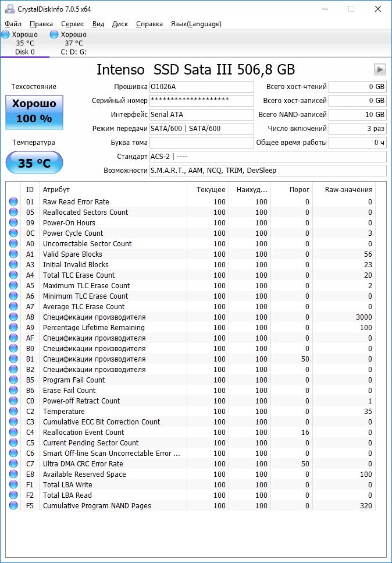Click status icon for Valid Spare Blocks
Screen dimensions: 392x563
coord(13,254)
